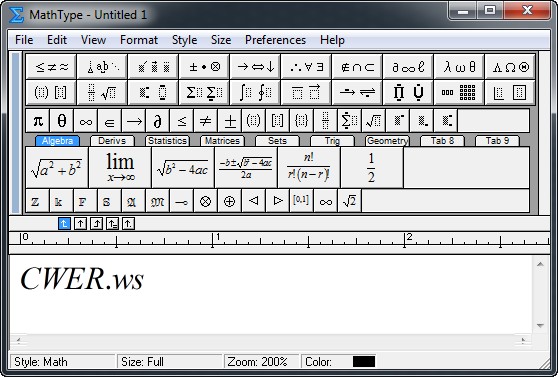
Task: Open the miscellaneous symbols palette (∂∞ℓ)
Action: pos(408,67)
